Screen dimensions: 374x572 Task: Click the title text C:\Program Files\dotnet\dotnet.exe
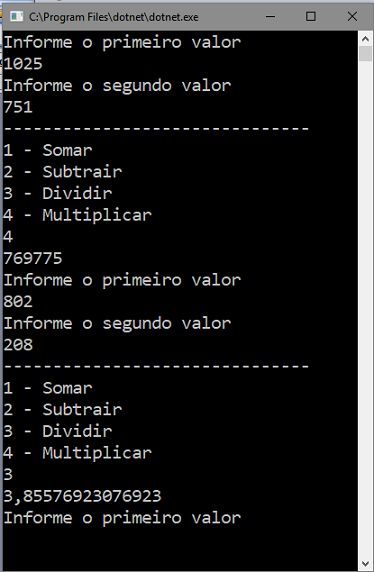(114, 17)
